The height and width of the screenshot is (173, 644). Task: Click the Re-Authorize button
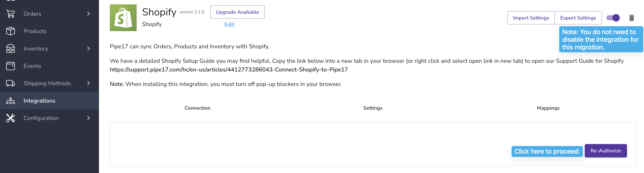click(606, 151)
